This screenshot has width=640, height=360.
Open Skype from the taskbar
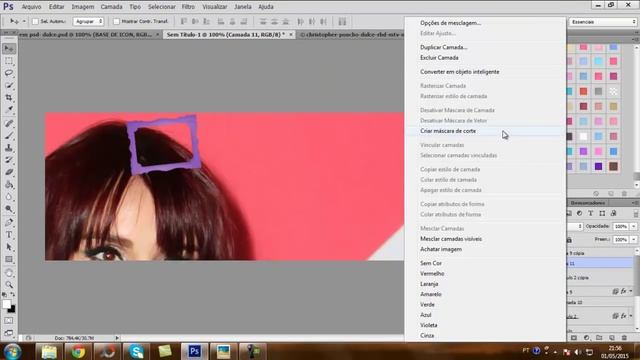136,351
